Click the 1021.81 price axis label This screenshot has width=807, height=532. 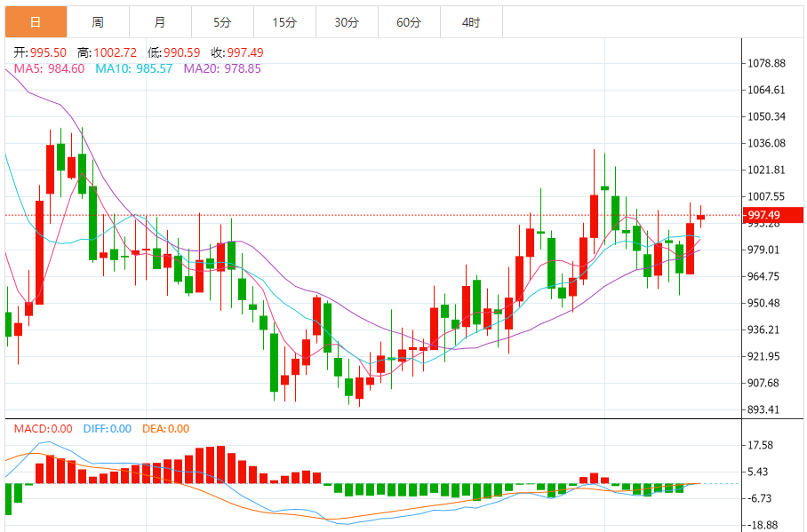(x=767, y=170)
